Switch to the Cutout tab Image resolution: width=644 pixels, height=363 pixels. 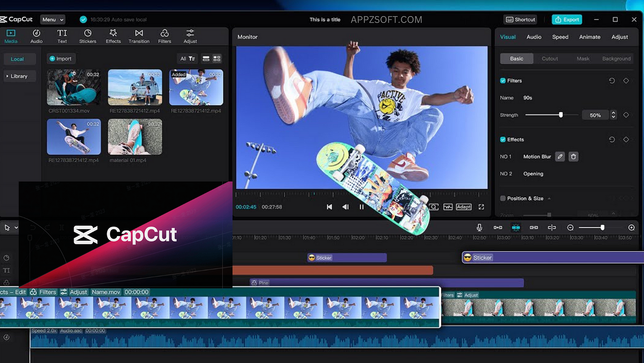tap(550, 58)
